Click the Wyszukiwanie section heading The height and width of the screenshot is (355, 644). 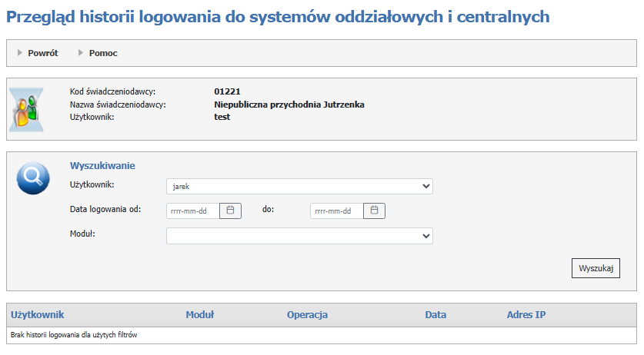click(102, 165)
